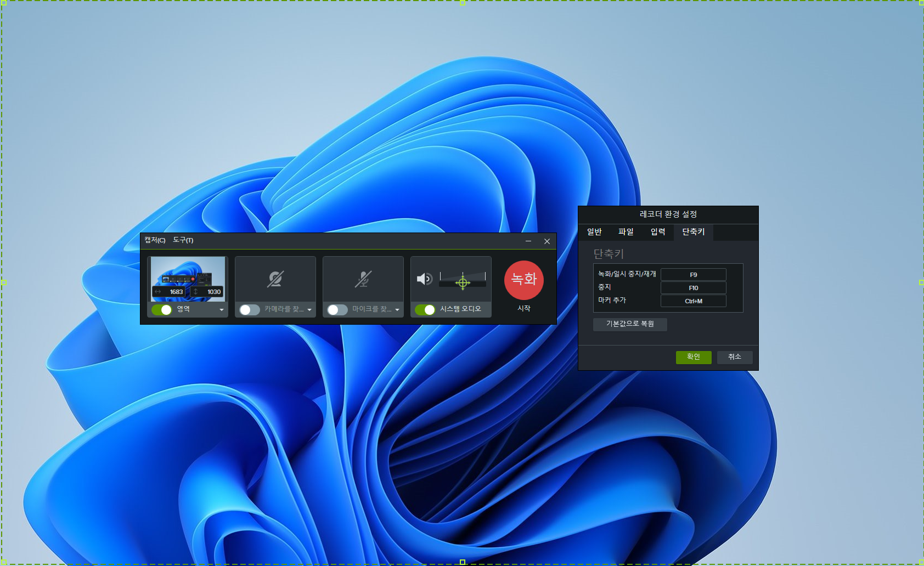The height and width of the screenshot is (566, 924).
Task: Minimize the recorder toolbar window
Action: pyautogui.click(x=528, y=241)
